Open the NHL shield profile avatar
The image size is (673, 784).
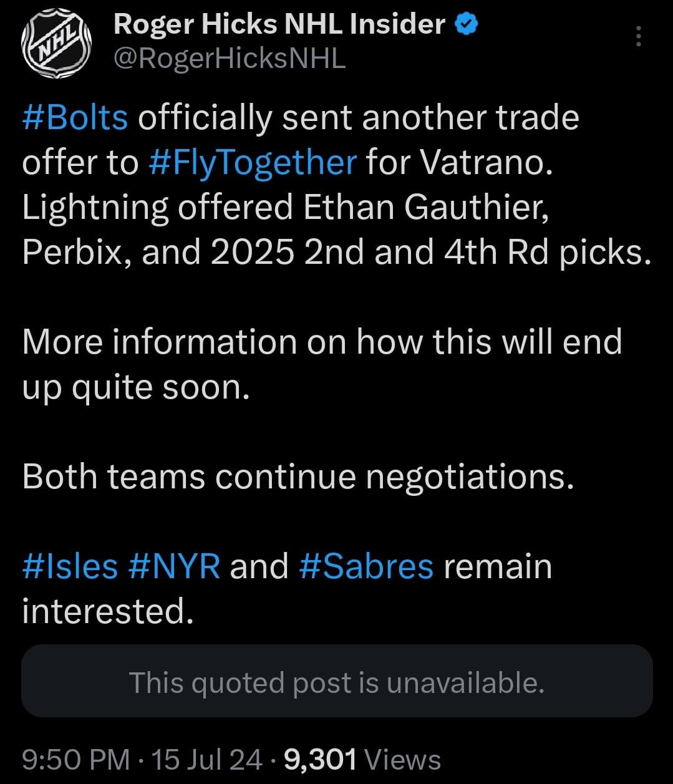pos(57,42)
